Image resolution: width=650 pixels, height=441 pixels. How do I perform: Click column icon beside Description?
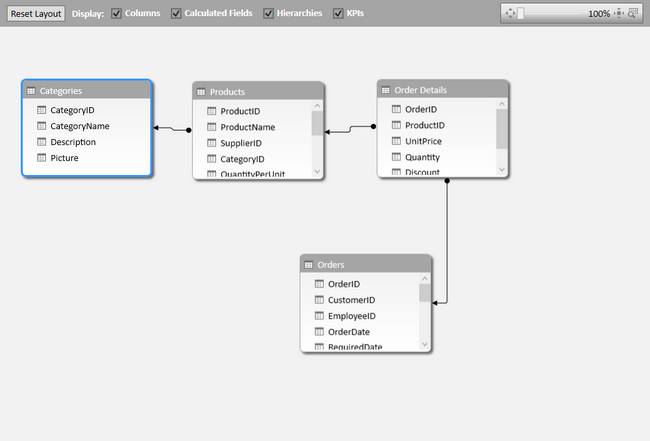tap(41, 142)
